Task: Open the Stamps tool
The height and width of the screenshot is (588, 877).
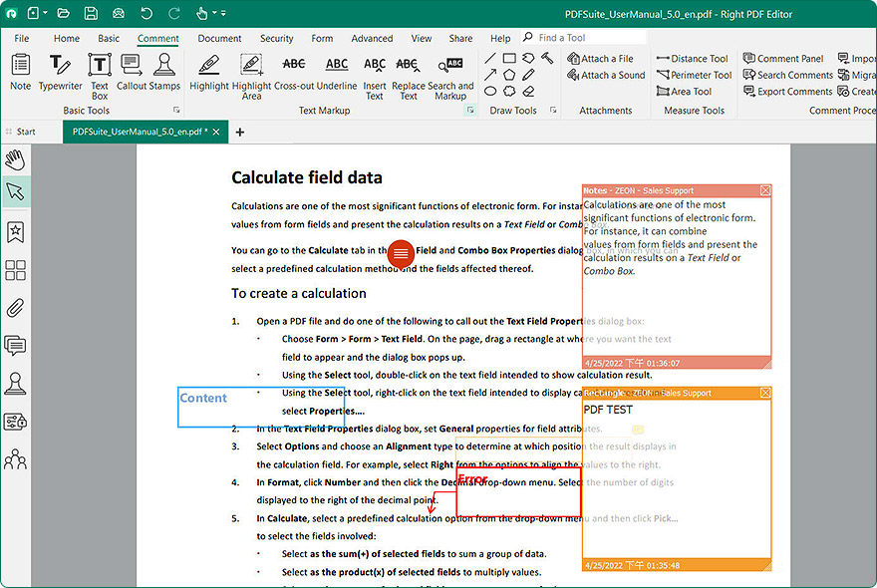Action: (x=164, y=72)
